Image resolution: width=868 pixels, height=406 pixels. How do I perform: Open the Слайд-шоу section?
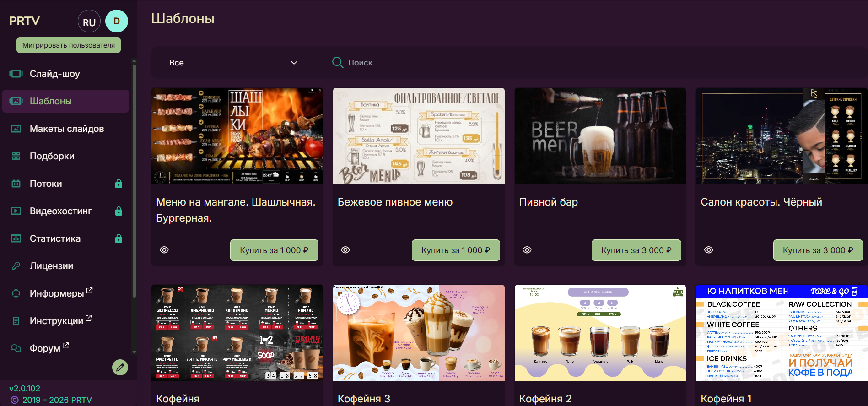pyautogui.click(x=65, y=74)
